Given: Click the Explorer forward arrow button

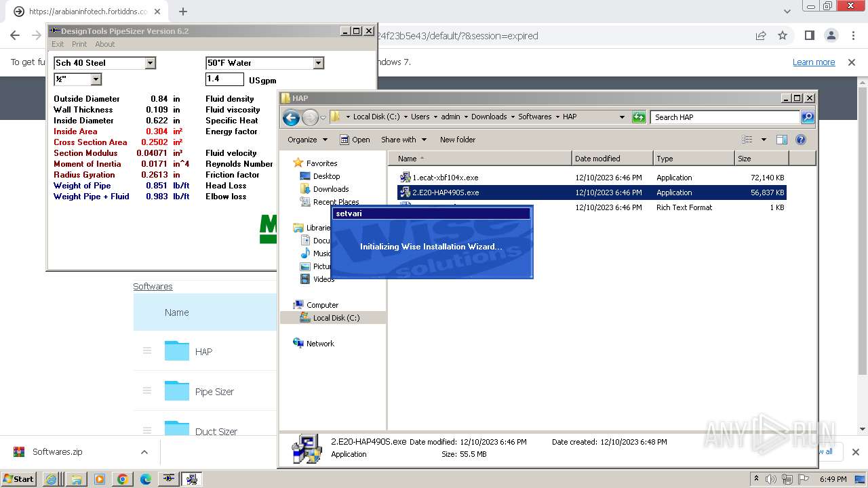Looking at the screenshot, I should tap(310, 117).
